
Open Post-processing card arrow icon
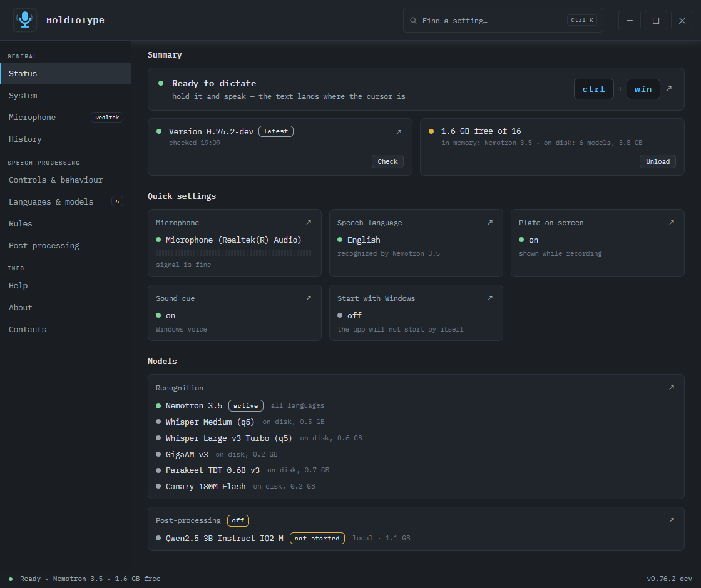pos(672,520)
